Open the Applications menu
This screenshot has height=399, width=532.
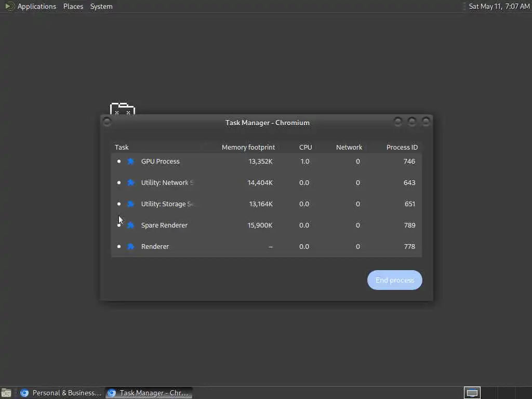click(x=37, y=6)
